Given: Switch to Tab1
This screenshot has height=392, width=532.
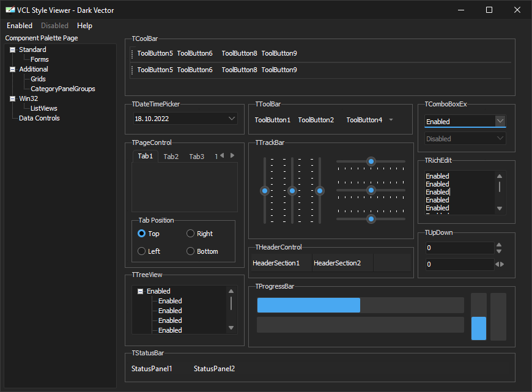Looking at the screenshot, I should [x=145, y=156].
